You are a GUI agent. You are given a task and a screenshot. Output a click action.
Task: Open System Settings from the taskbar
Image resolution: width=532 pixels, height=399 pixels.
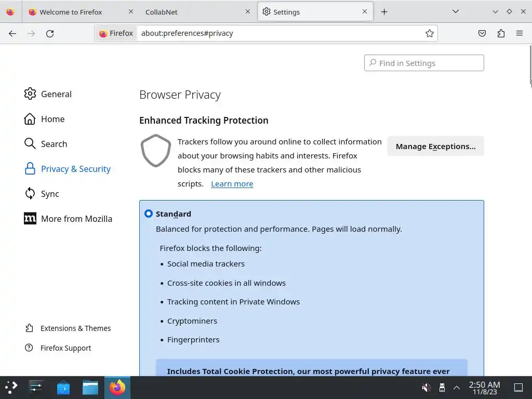pyautogui.click(x=36, y=388)
